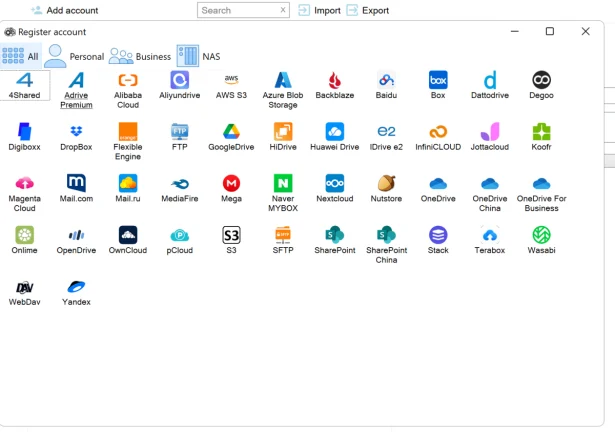Choose Flexible Engine storage

(x=128, y=141)
